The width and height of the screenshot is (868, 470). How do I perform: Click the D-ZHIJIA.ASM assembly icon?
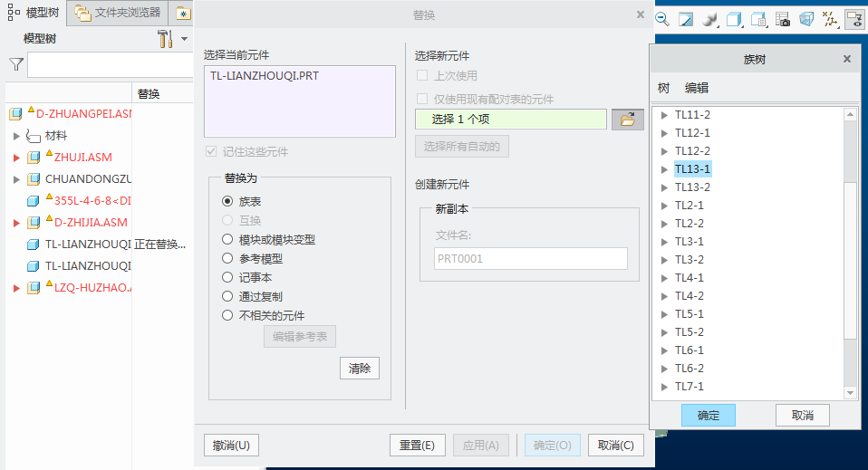34,223
